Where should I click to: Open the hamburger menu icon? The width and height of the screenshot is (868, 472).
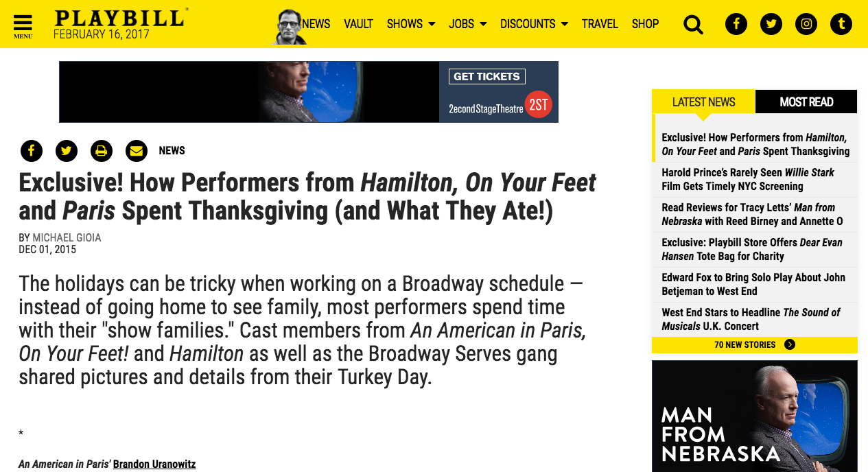click(23, 25)
